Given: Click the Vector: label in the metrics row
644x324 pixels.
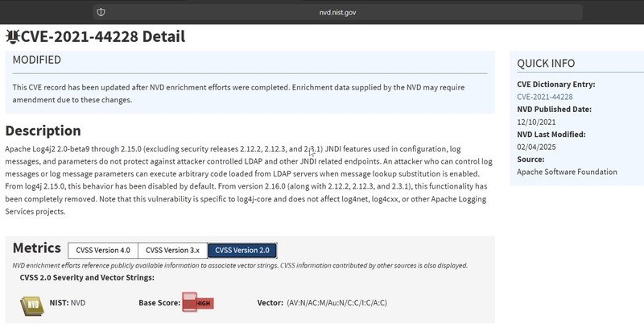Looking at the screenshot, I should 270,303.
